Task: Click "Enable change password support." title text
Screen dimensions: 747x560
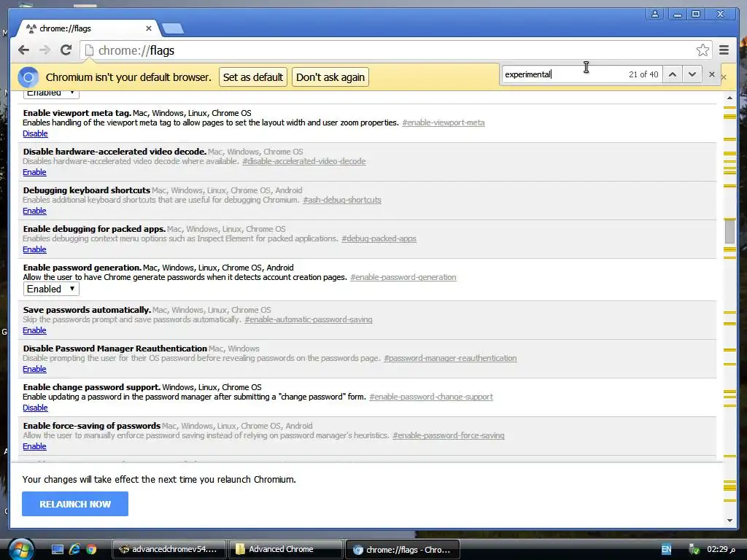Action: (91, 387)
